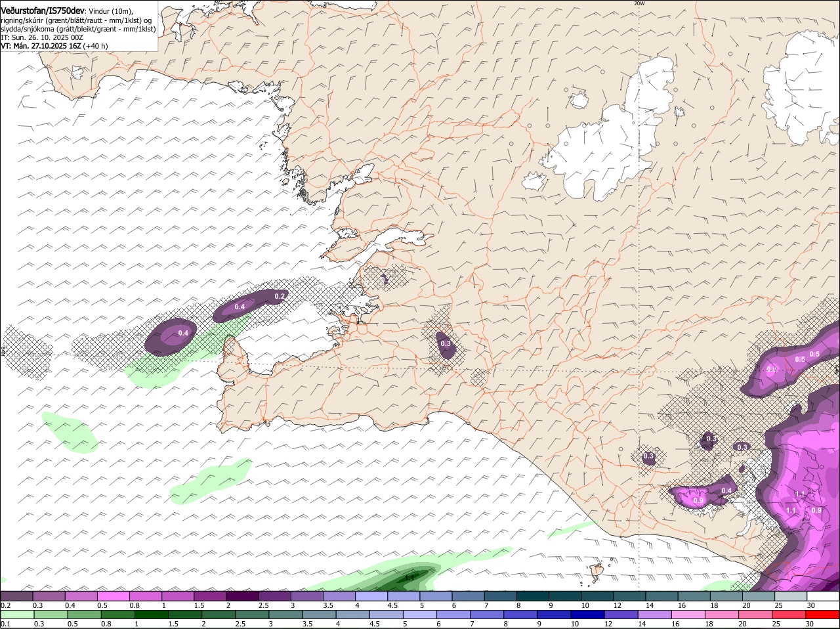Click the 'IT: Sun. 26. 10. 2025 00Z' line
Viewport: 840px width, 629px height.
pyautogui.click(x=42, y=37)
